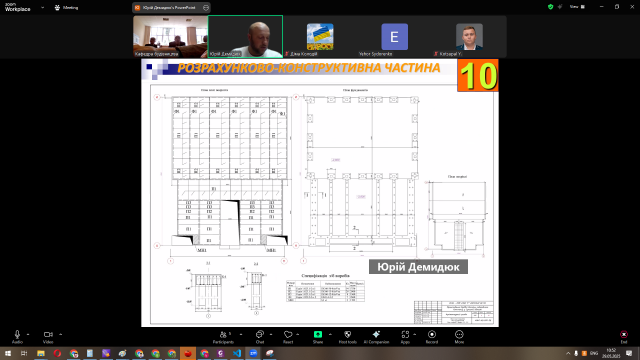Screen dimensions: 640x360
Task: Click the shared slide number 10 badge
Action: [478, 76]
